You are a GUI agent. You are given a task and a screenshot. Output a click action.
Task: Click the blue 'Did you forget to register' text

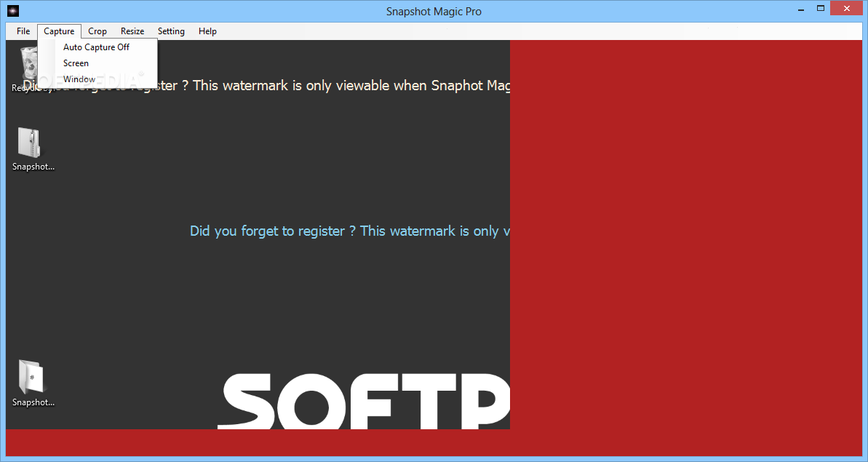[x=350, y=231]
